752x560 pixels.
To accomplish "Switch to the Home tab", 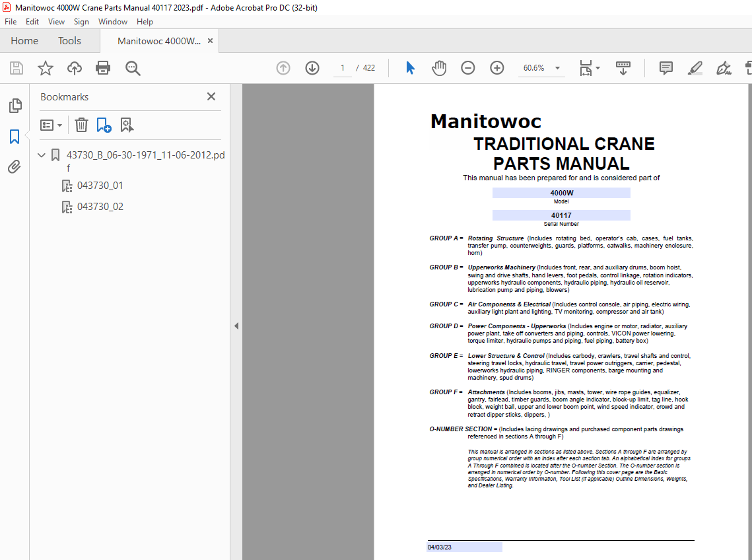I will (24, 41).
